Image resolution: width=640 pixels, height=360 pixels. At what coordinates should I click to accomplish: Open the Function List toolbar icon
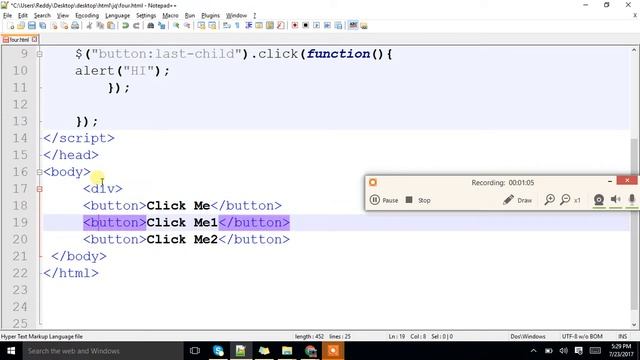280,26
